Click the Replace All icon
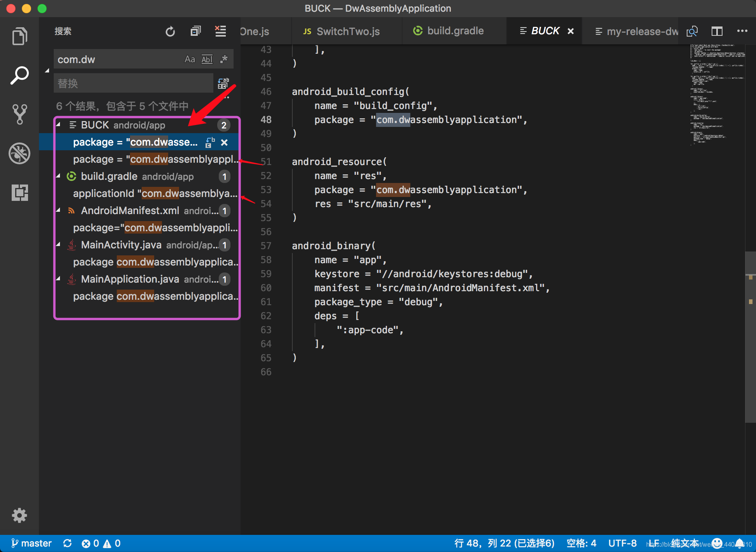 click(x=223, y=83)
